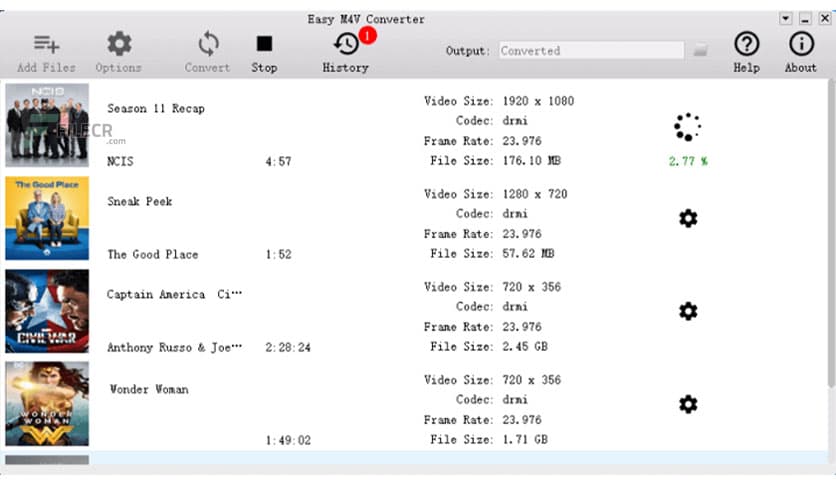The width and height of the screenshot is (836, 484).
Task: Click file size '57.62 MB'
Action: click(x=528, y=253)
